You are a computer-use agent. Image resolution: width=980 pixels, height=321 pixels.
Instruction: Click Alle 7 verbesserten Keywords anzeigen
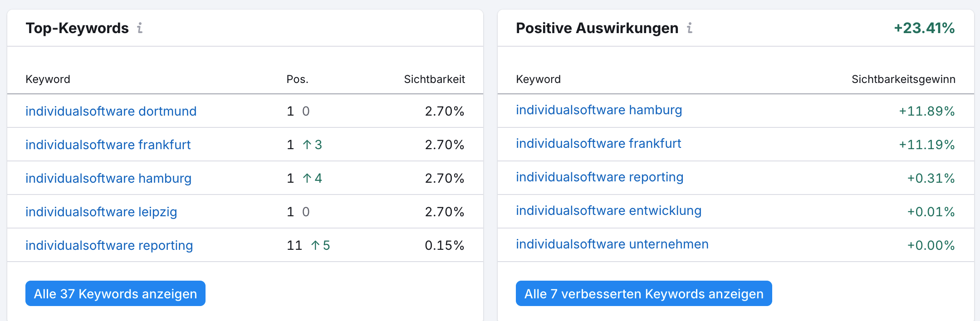coord(643,293)
